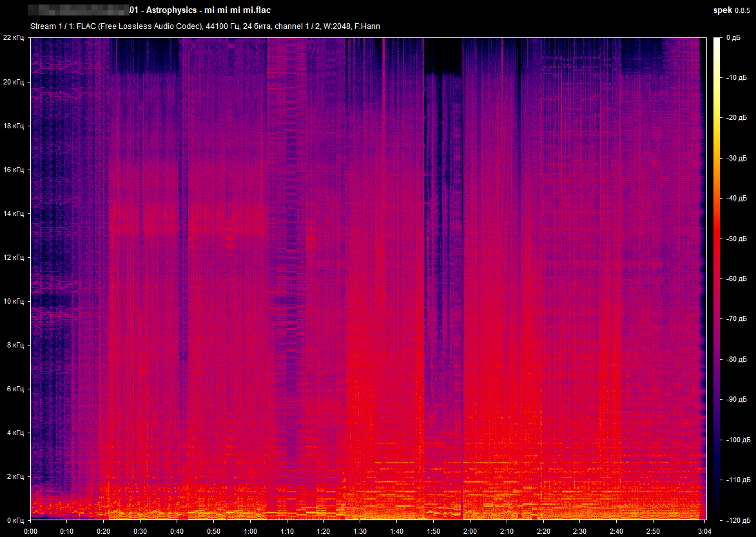Click the dB color gradient legend bar
This screenshot has height=537, width=756.
[x=717, y=278]
